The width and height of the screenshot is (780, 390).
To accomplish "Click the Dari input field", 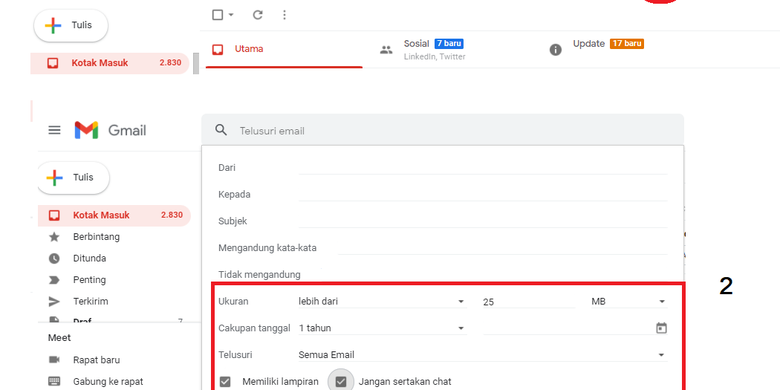I will [483, 168].
